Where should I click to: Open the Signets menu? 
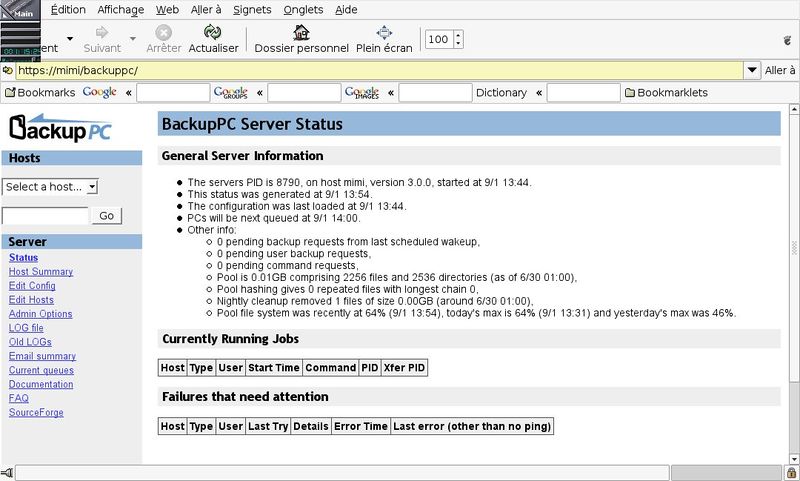(251, 9)
